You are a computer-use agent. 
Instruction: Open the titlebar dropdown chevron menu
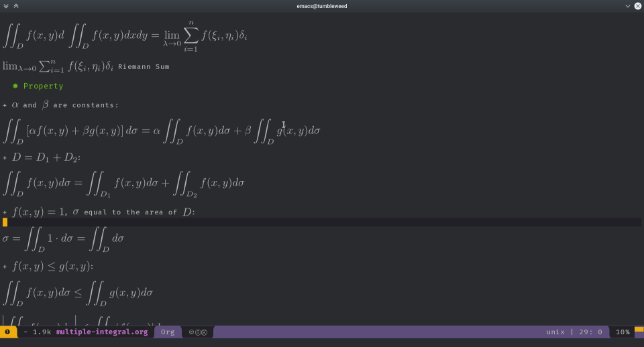(x=628, y=6)
